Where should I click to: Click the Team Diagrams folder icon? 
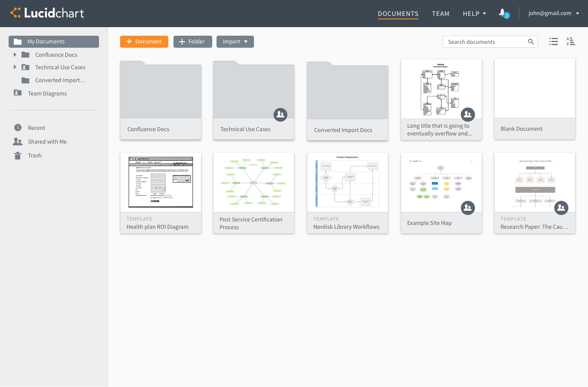[18, 93]
